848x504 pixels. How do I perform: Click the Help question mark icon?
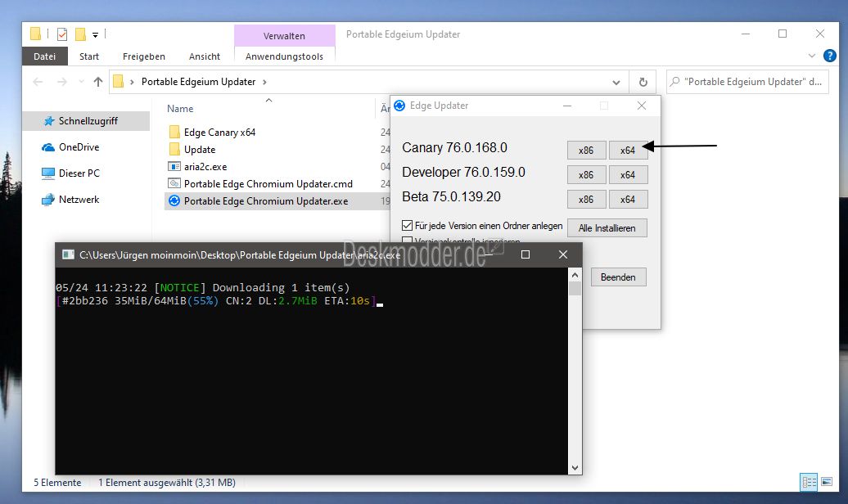pyautogui.click(x=829, y=56)
